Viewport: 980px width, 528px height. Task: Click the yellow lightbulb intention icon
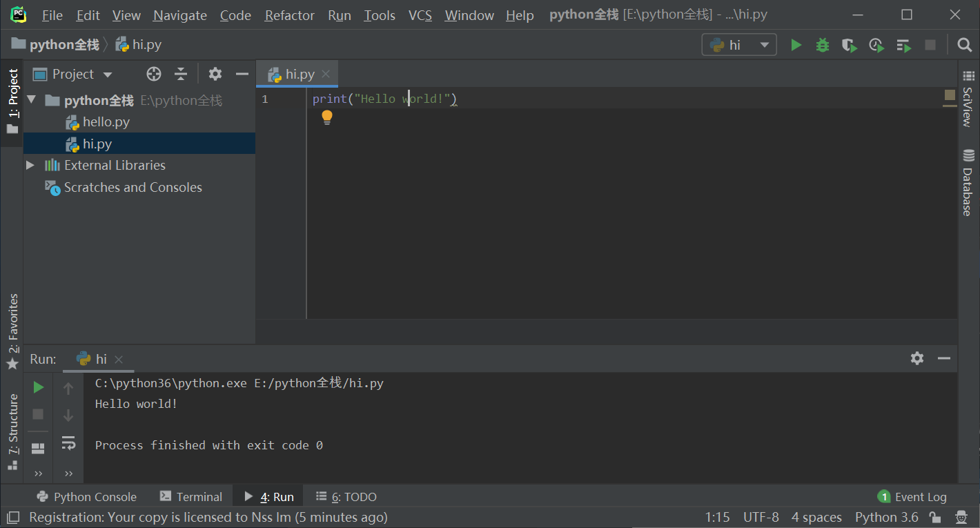327,117
